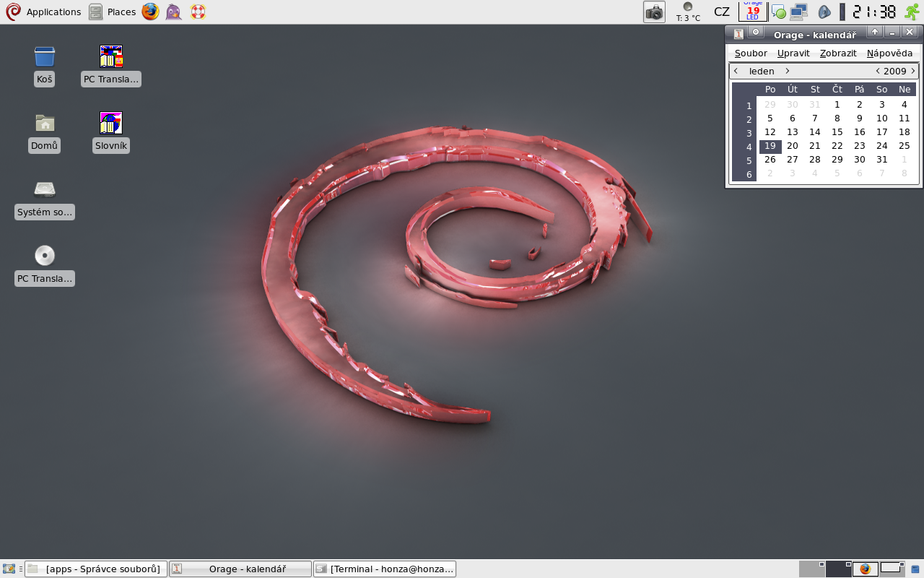Viewport: 924px width, 578px height.
Task: Open the Zobrazit menu in Orage
Action: tap(838, 53)
